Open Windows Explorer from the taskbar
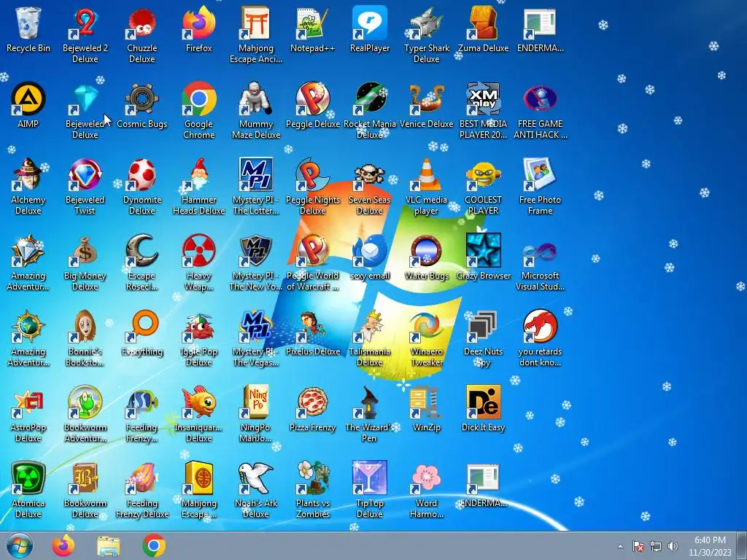This screenshot has width=747, height=560. [109, 546]
